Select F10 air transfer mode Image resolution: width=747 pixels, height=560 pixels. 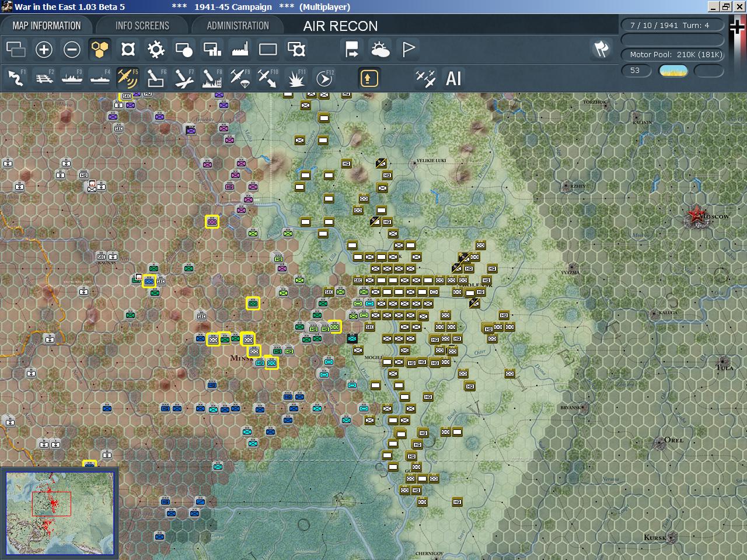268,78
